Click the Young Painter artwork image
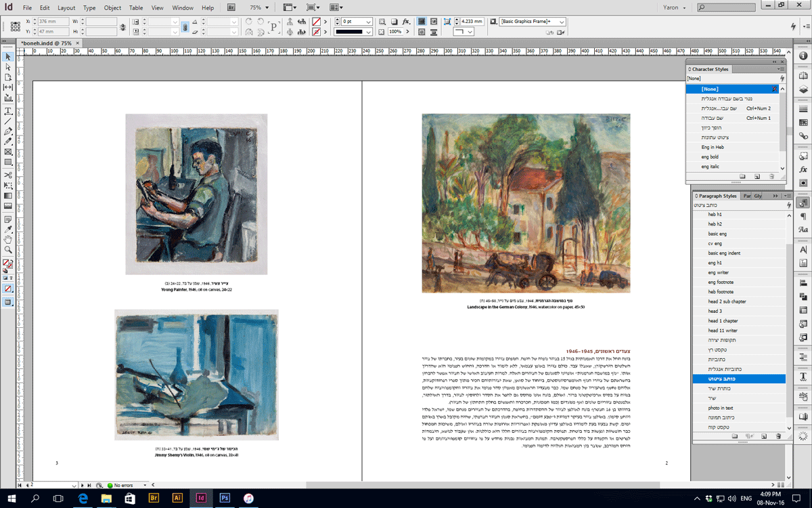The width and height of the screenshot is (812, 508). point(196,194)
